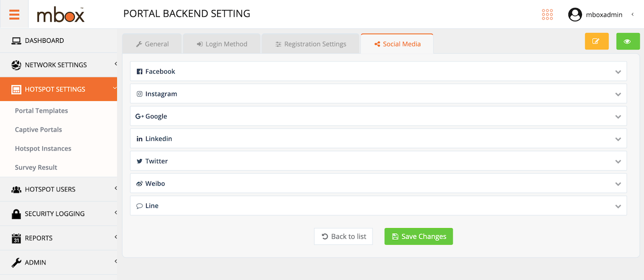Screen dimensions: 644x280
Task: Click the green eye preview button
Action: [627, 41]
